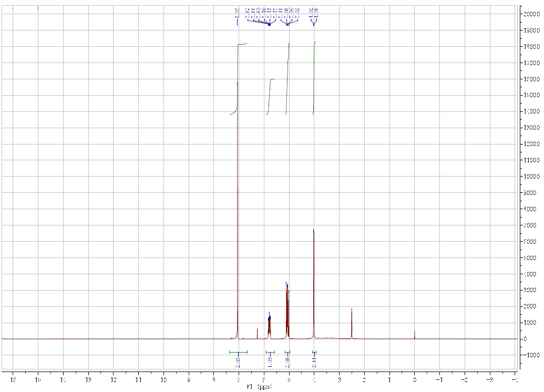Click peak label above the 7 ppm peak

(237, 13)
